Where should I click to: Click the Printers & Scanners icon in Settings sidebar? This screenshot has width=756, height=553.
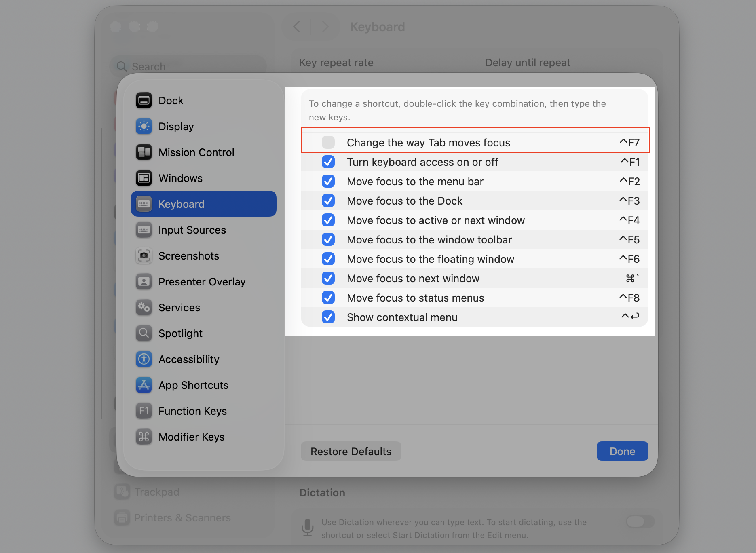point(122,518)
